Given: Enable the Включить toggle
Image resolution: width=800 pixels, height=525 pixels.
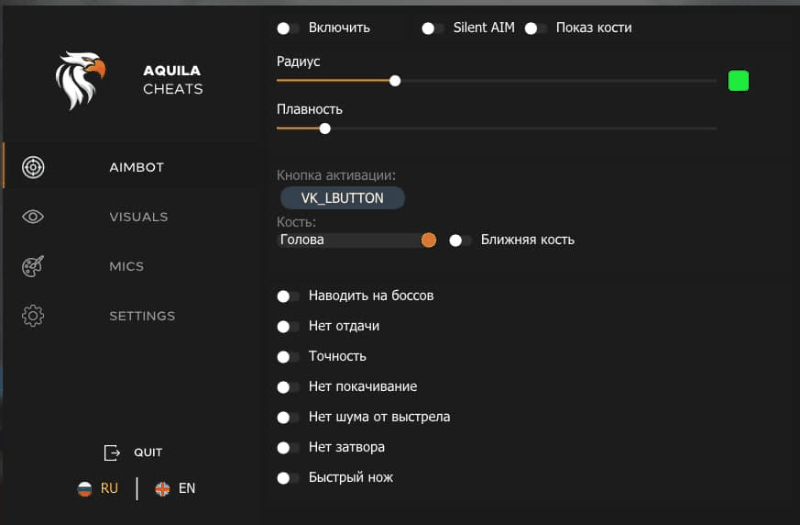Looking at the screenshot, I should pyautogui.click(x=288, y=28).
